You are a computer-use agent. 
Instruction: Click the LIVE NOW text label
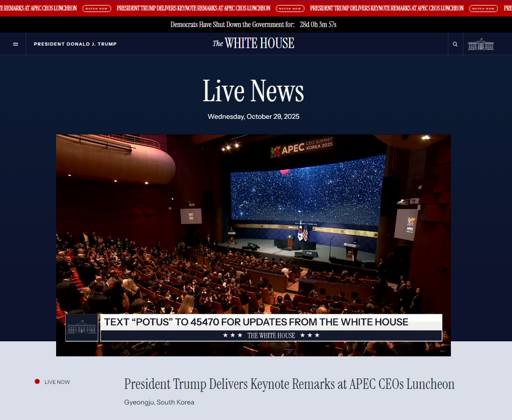(57, 382)
